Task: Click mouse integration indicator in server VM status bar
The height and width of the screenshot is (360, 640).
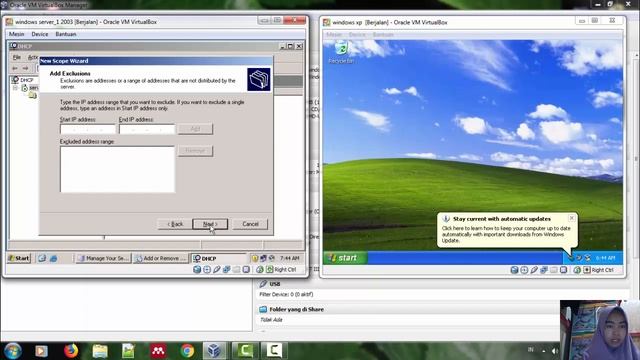Action: click(260, 269)
